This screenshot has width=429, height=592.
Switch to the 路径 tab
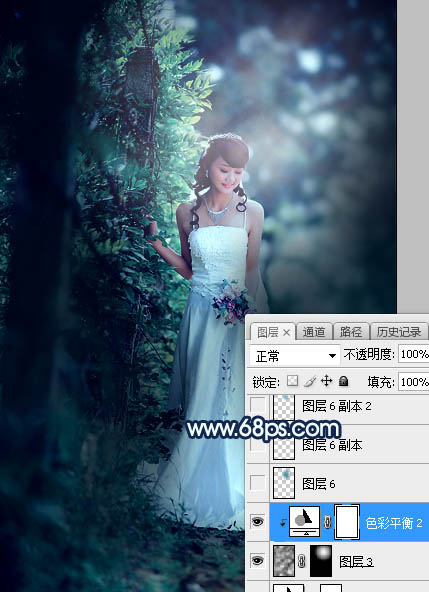[351, 332]
